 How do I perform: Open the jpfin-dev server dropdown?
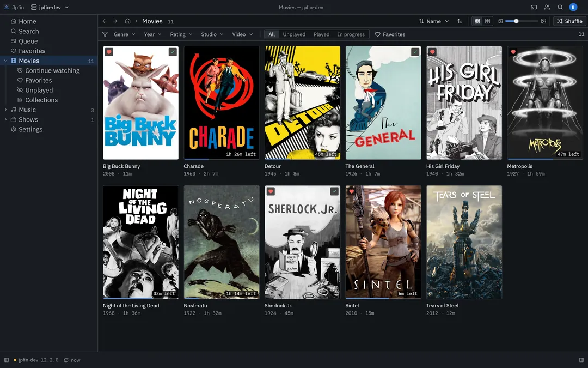coord(50,7)
